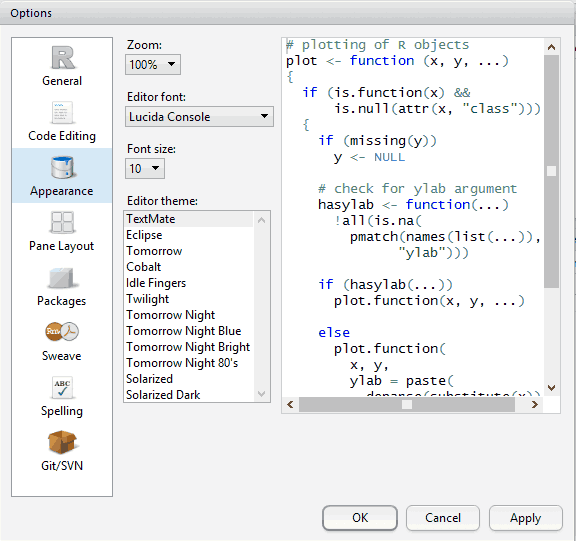This screenshot has width=576, height=541.
Task: Select the Solarized Dark editor theme
Action: [189, 395]
